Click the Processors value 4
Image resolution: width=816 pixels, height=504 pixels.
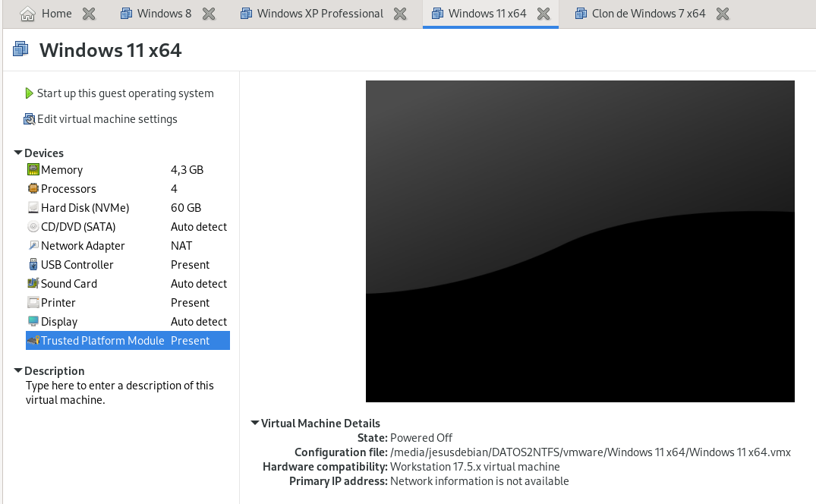coord(174,188)
